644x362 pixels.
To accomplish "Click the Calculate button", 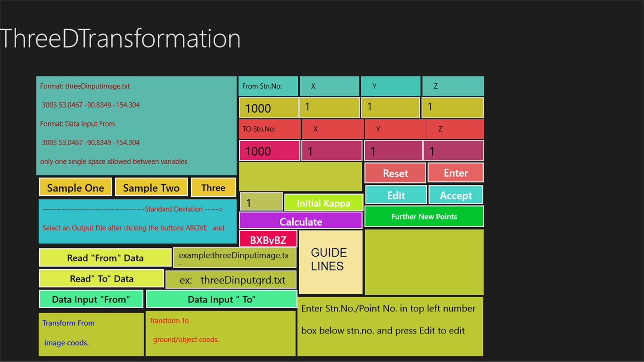I will pyautogui.click(x=300, y=221).
